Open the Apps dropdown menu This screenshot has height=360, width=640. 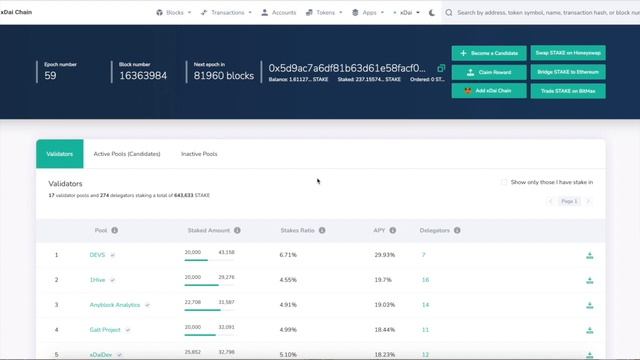click(x=368, y=13)
